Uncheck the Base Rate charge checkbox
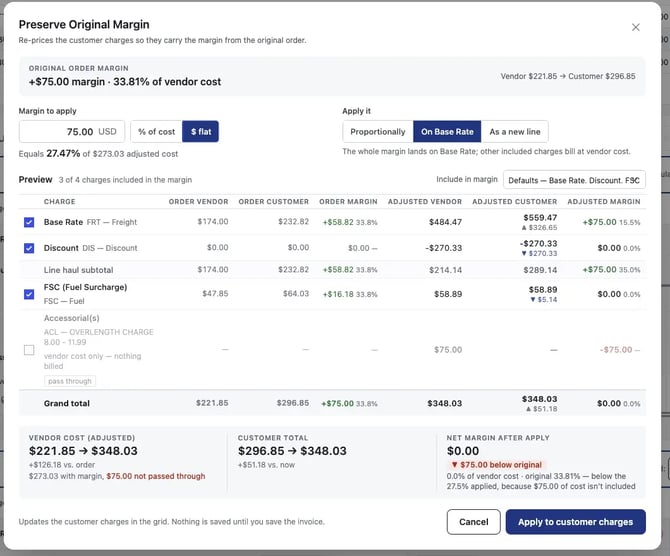The width and height of the screenshot is (670, 556). click(29, 222)
